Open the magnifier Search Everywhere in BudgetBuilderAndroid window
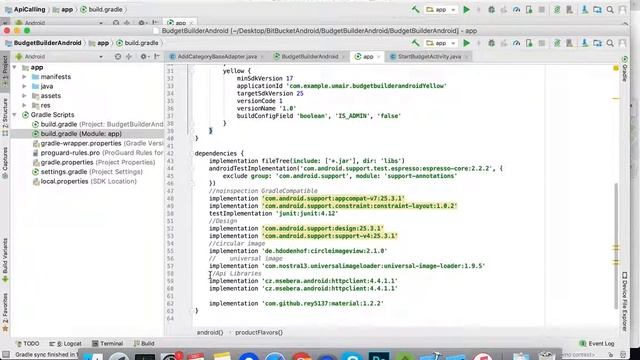Image resolution: width=640 pixels, height=360 pixels. tap(610, 43)
